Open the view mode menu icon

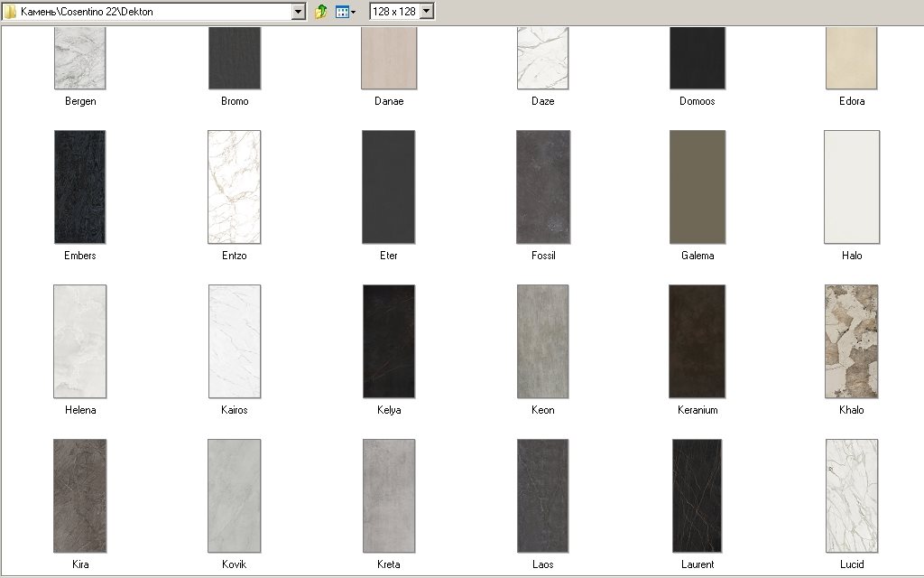click(x=346, y=11)
